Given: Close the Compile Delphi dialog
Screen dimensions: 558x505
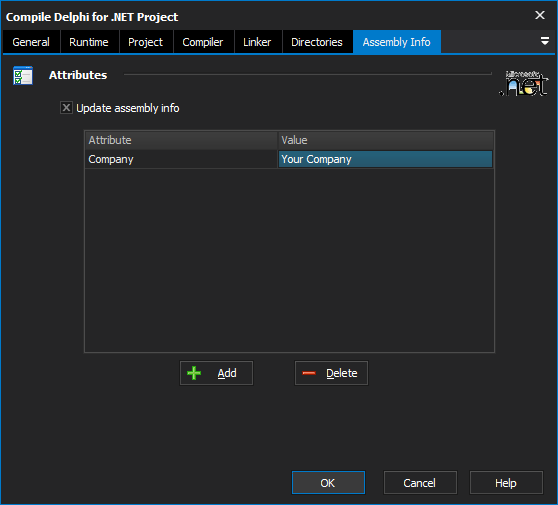Looking at the screenshot, I should (x=540, y=15).
